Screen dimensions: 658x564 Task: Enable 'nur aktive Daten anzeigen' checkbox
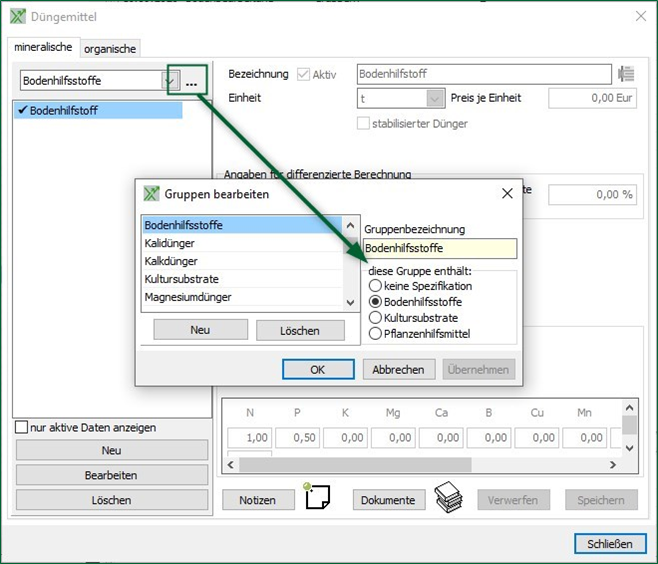[22, 428]
